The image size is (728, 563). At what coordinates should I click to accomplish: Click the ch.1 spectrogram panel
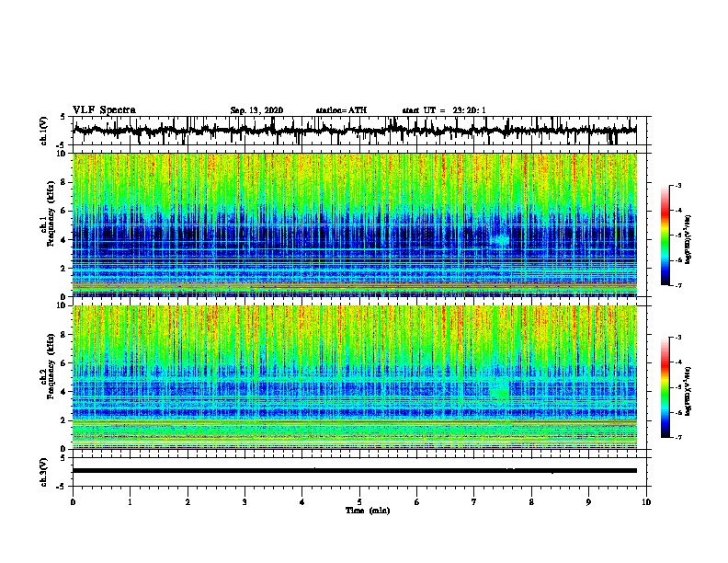click(355, 224)
